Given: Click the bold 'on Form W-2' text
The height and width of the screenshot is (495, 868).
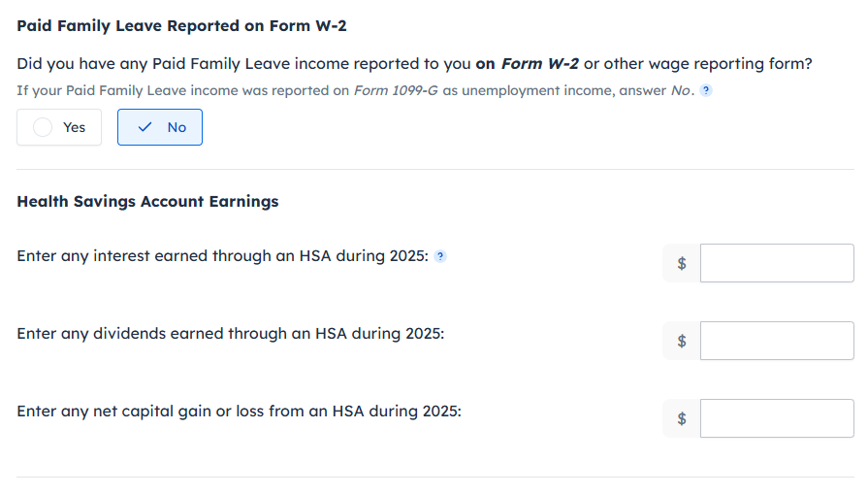Looking at the screenshot, I should coord(527,64).
